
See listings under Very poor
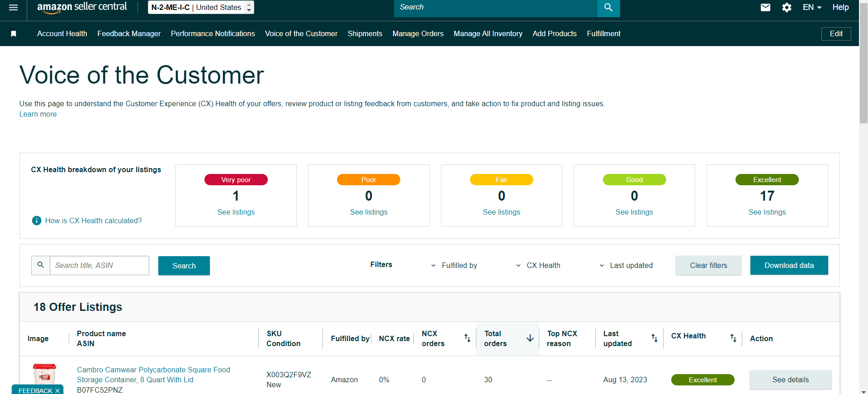(x=236, y=212)
